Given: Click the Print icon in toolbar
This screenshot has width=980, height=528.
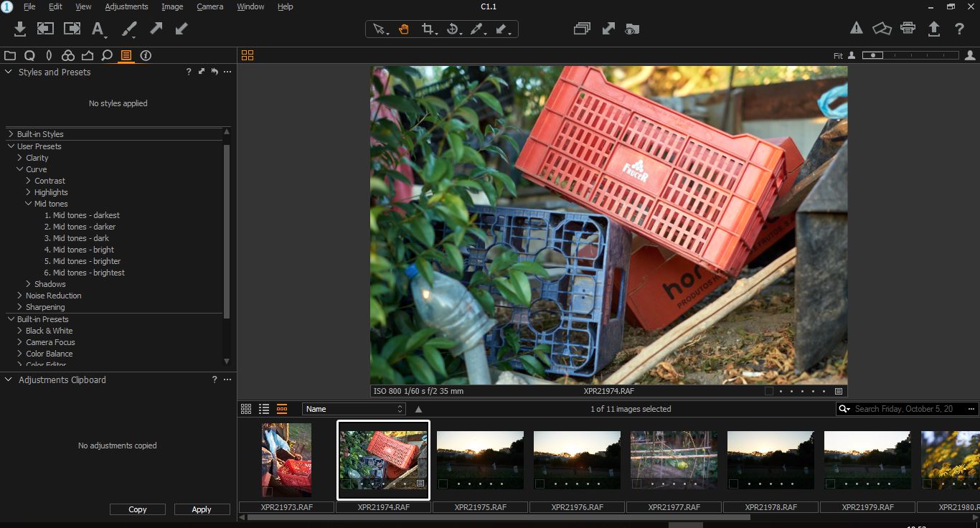Looking at the screenshot, I should click(x=908, y=29).
